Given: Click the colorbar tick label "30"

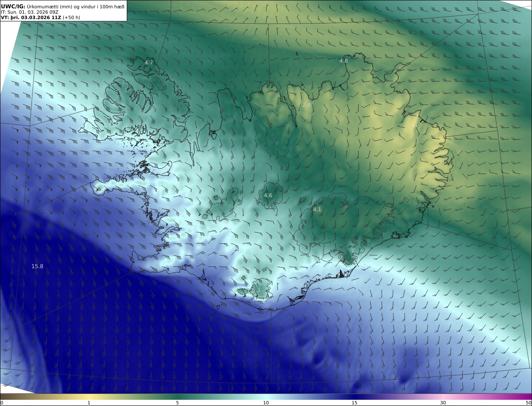Looking at the screenshot, I should [443, 403].
